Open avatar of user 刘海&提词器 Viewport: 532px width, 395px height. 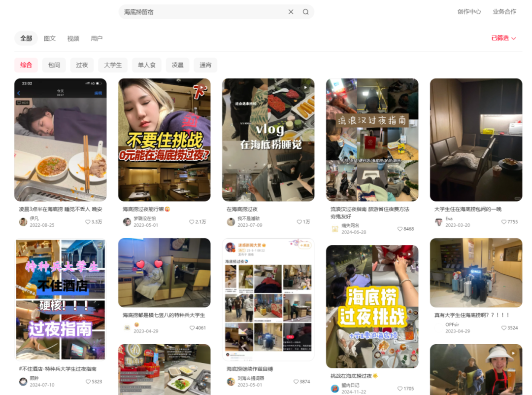pyautogui.click(x=231, y=381)
